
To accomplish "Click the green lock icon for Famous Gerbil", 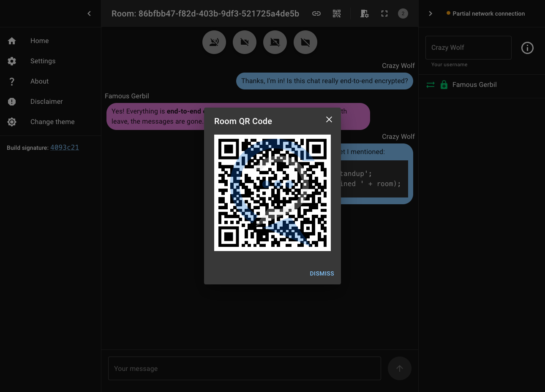I will [x=444, y=85].
